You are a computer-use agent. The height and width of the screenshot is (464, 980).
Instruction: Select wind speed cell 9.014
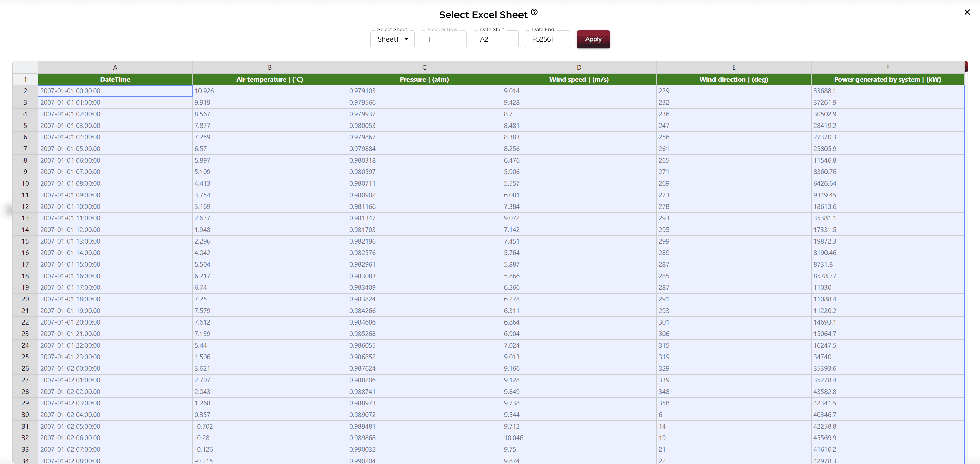pos(579,91)
